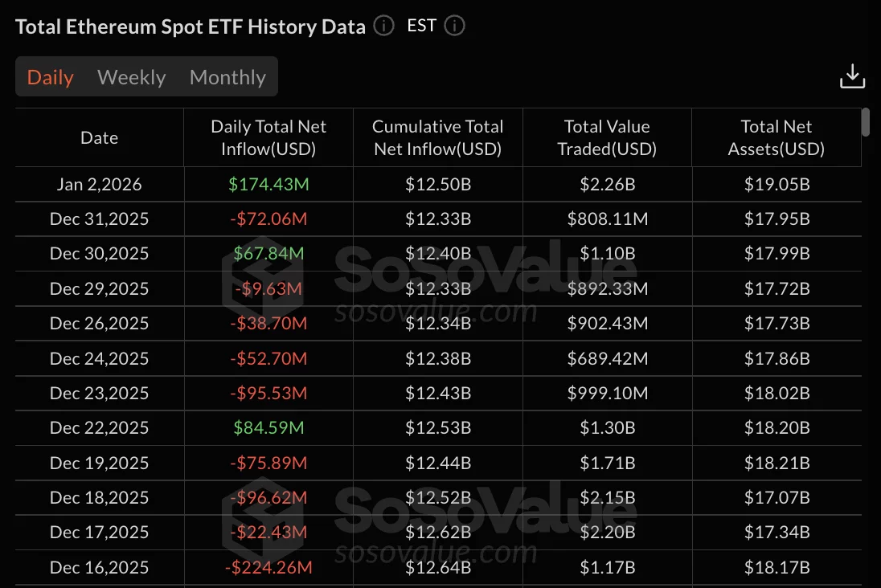This screenshot has width=881, height=588.
Task: Click the Total Value Traded header
Action: coord(607,137)
